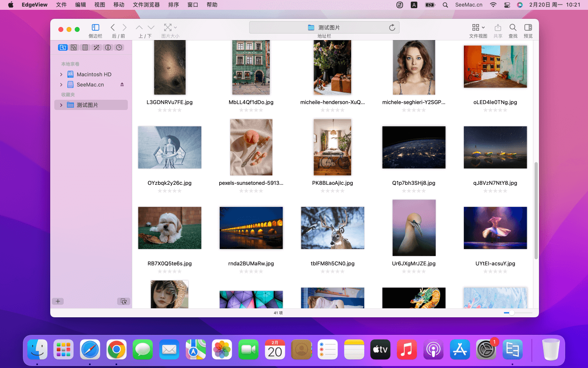Screen dimensions: 588x368
Task: Select 测试图片 folder in sidebar
Action: [91, 105]
